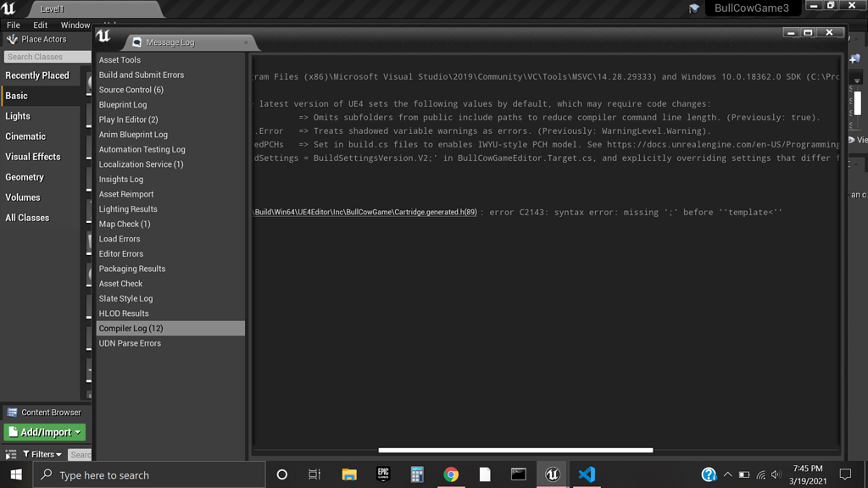Open the Add/Import dropdown
Screen dimensions: 868x488
[45, 432]
